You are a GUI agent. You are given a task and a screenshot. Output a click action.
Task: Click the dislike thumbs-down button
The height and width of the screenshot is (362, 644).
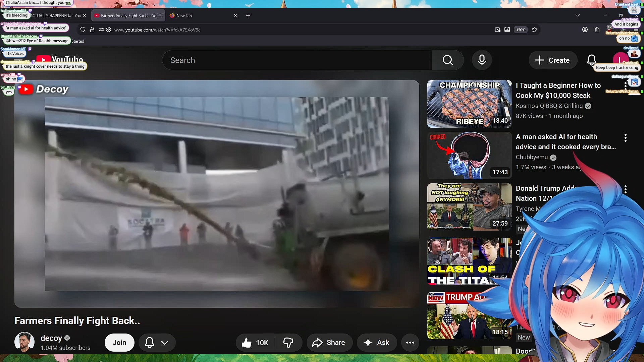(x=288, y=343)
